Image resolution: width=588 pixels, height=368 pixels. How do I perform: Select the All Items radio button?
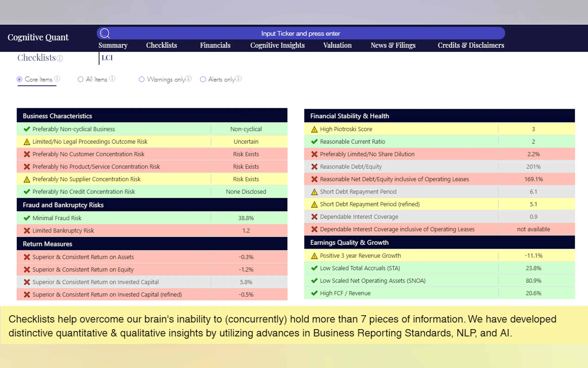coord(81,79)
